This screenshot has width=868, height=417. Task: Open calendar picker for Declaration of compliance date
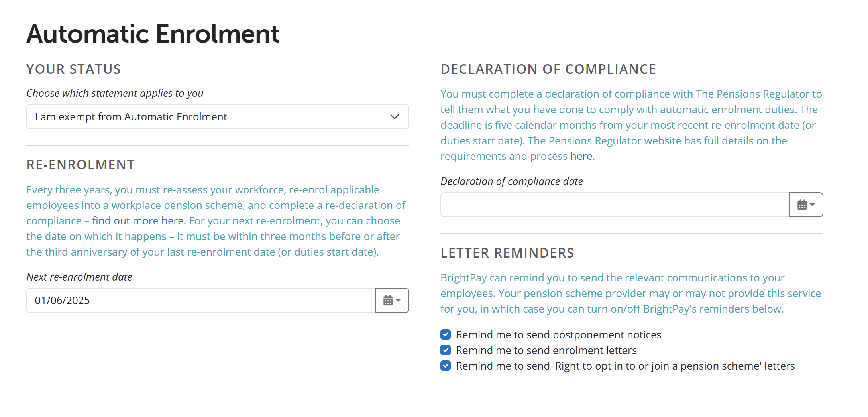[x=806, y=205]
